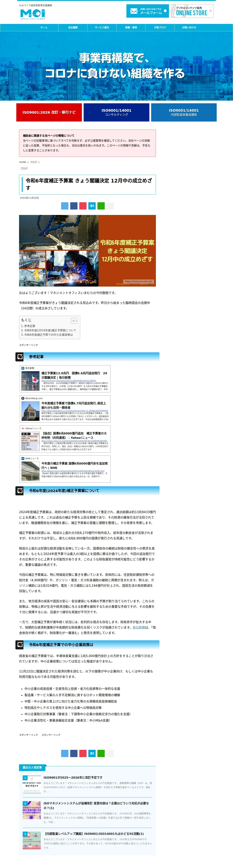This screenshot has width=233, height=868.
Task: Share via bottom dark-blue Facebook button
Action: [74, 753]
